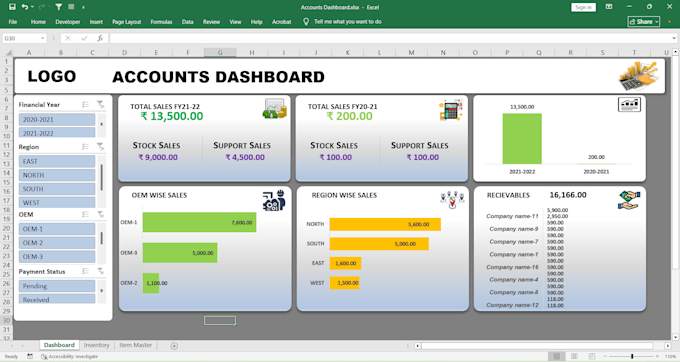Expand the formula bar chevron

coord(674,38)
